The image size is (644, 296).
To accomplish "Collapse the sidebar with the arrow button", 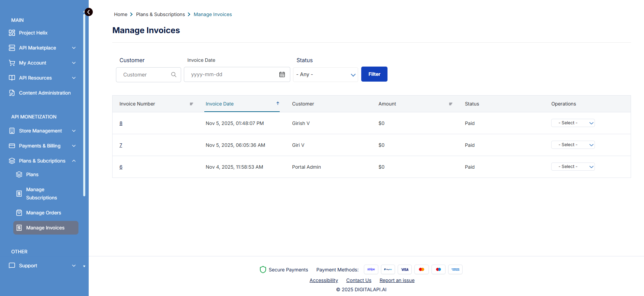I will pos(89,12).
